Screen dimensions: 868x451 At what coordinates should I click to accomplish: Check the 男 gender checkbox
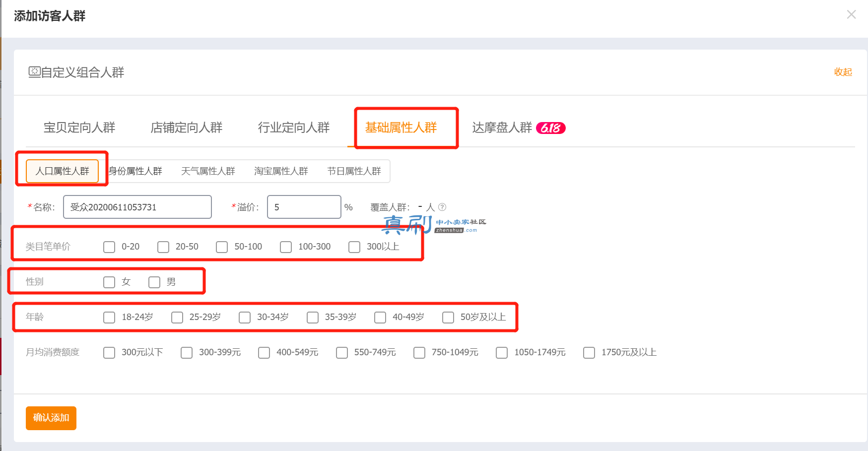(x=154, y=282)
